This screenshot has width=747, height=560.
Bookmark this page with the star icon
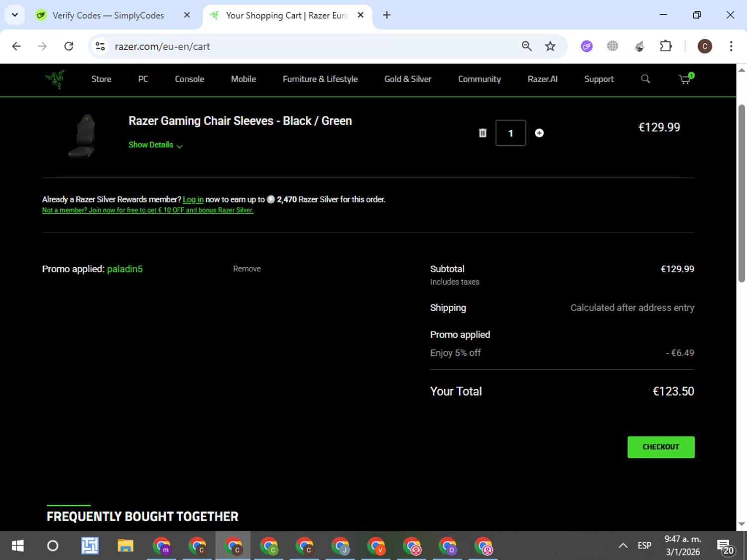(x=550, y=46)
